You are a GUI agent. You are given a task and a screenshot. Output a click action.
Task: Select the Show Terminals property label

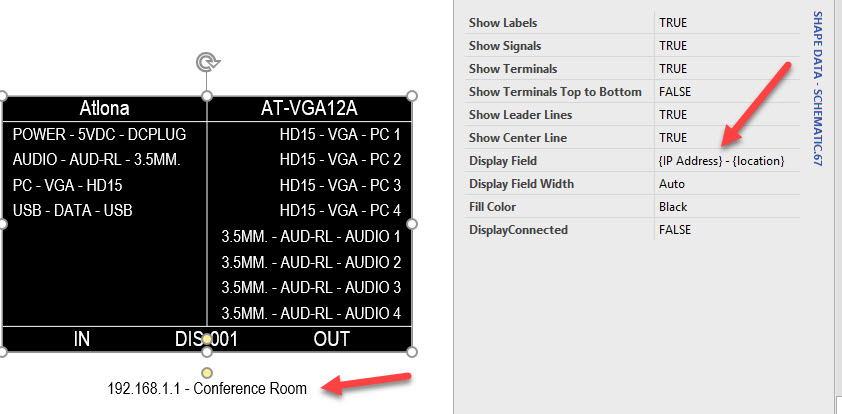[x=513, y=69]
